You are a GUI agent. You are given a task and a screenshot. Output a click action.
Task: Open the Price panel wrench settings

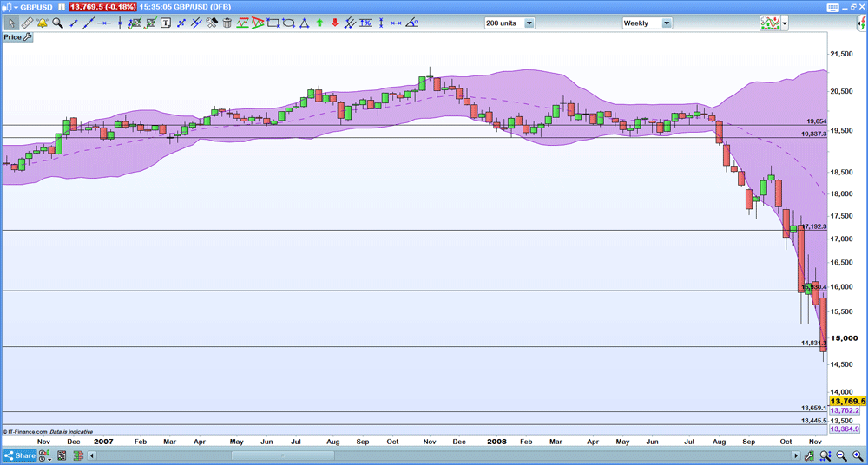[x=28, y=37]
